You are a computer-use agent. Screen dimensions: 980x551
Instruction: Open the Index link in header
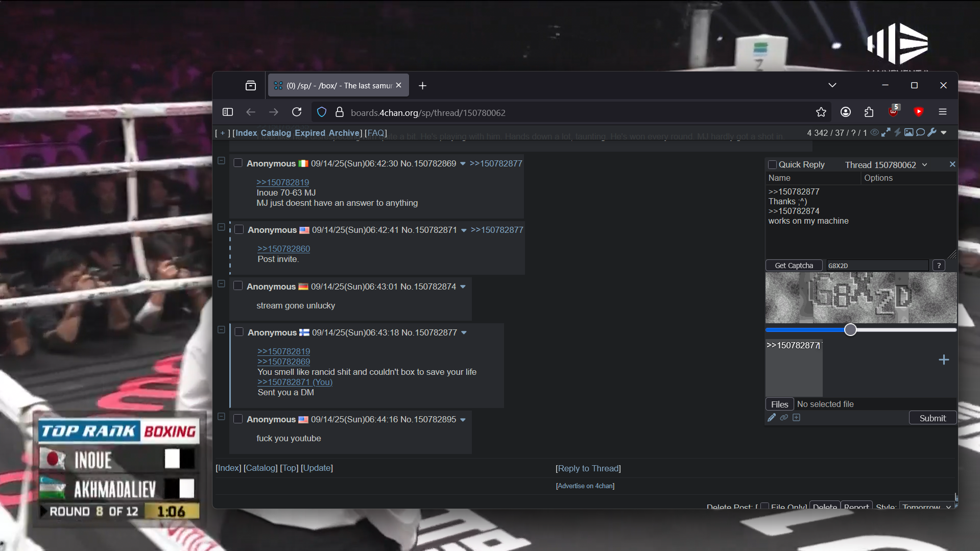246,133
